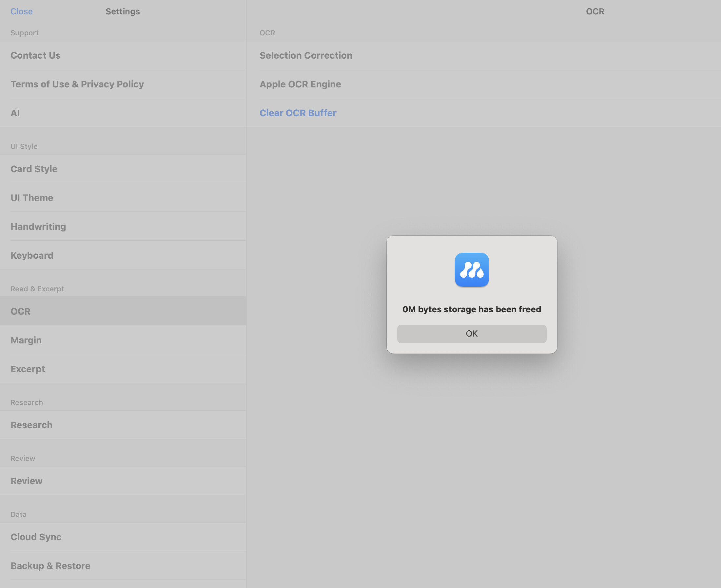Image resolution: width=721 pixels, height=588 pixels.
Task: Go to UI Theme settings
Action: [x=32, y=197]
